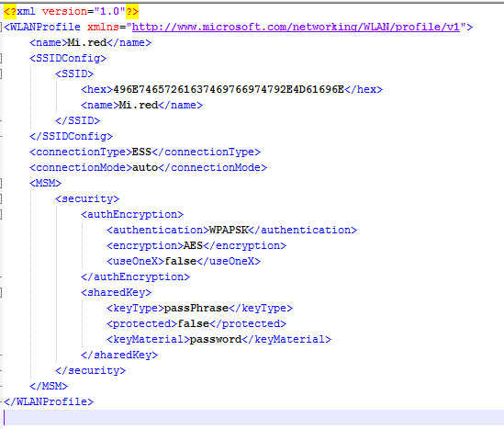Collapse the WLANProfile root element fold marker

(1, 27)
